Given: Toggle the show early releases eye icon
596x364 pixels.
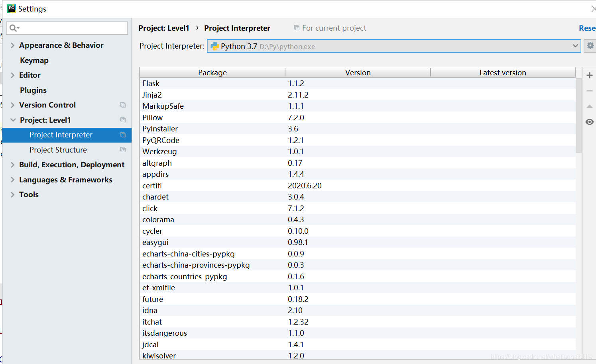Looking at the screenshot, I should tap(590, 122).
